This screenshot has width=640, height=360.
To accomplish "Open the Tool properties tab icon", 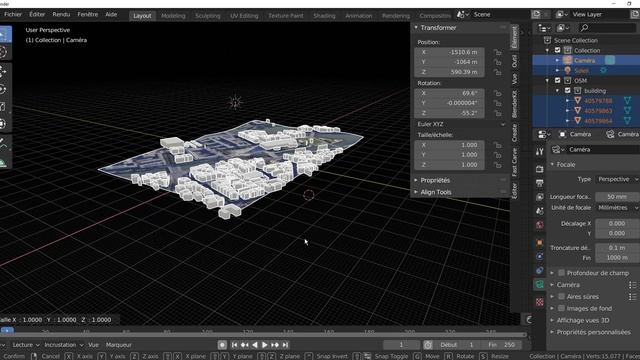I will click(540, 152).
